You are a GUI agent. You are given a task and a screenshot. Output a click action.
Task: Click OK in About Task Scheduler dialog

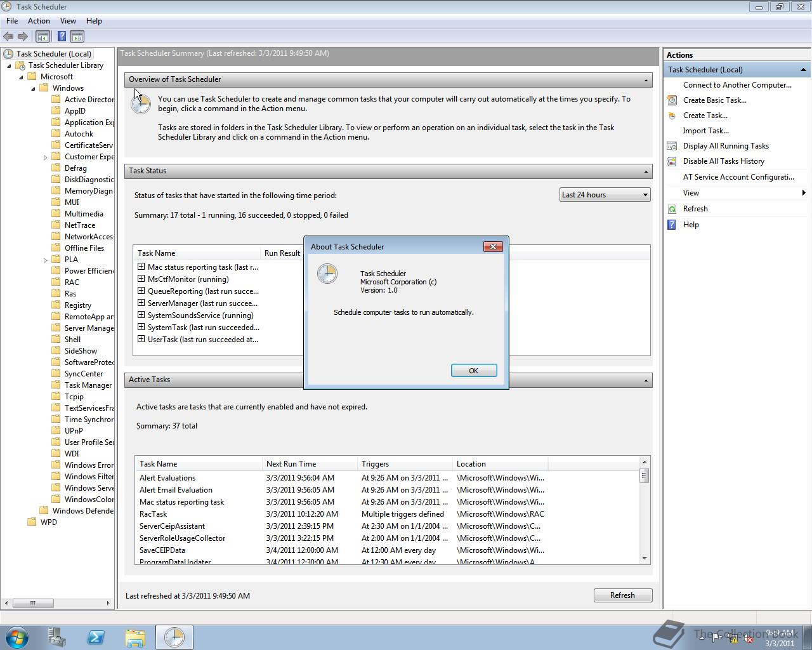point(473,371)
